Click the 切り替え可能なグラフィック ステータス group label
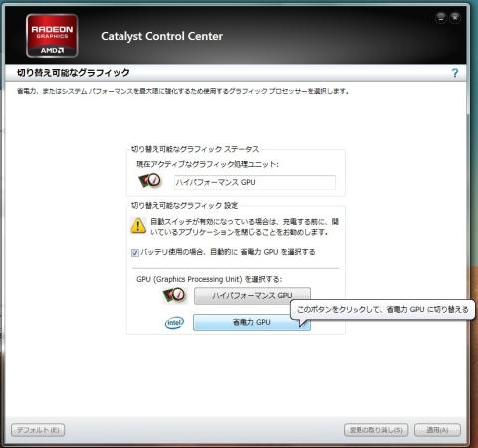Viewport: 478px width, 448px height. click(x=195, y=149)
